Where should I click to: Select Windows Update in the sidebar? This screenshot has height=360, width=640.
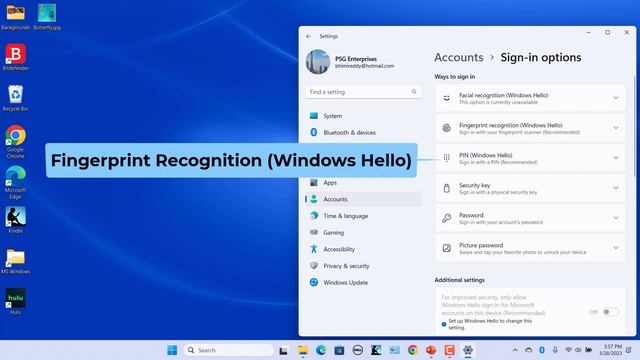click(363, 282)
